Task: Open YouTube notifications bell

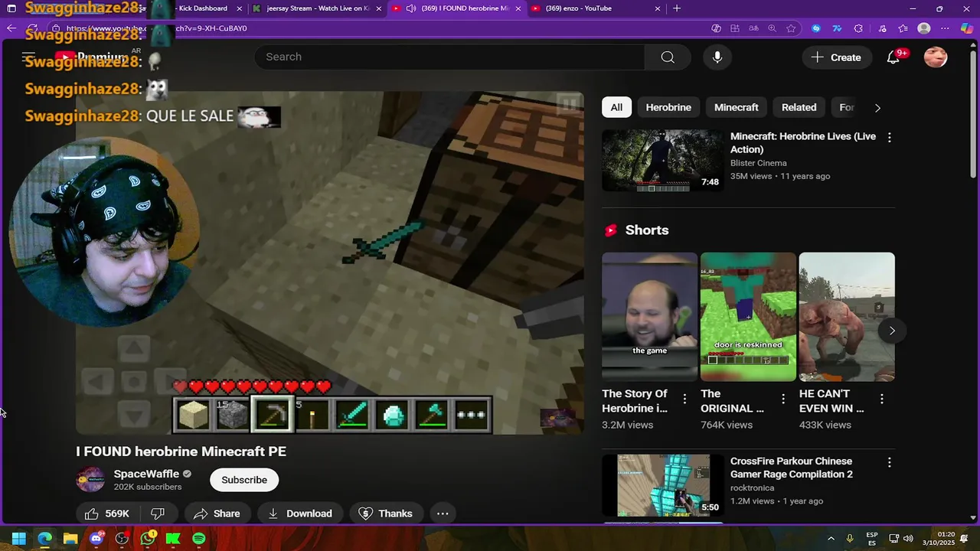Action: pos(893,57)
